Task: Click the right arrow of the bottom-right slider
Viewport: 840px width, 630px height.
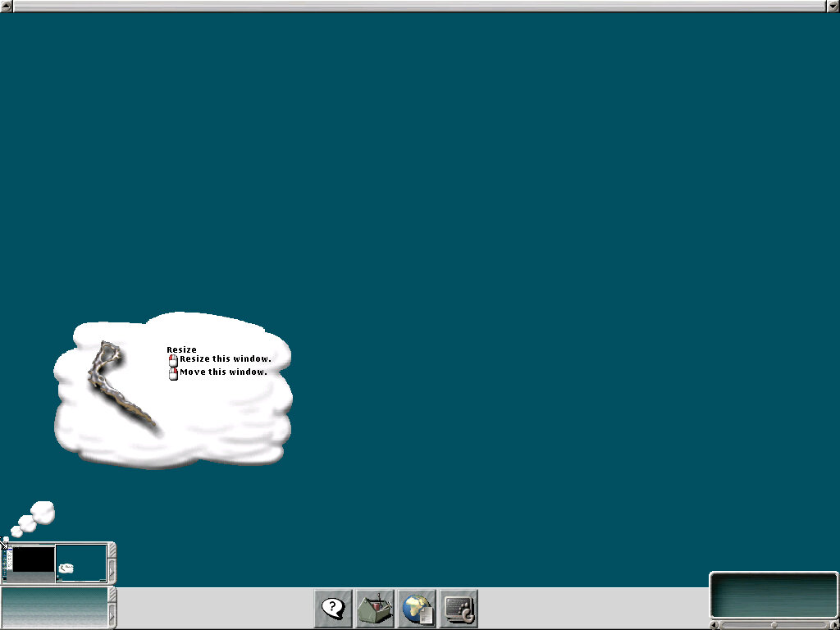Action: coord(834,625)
